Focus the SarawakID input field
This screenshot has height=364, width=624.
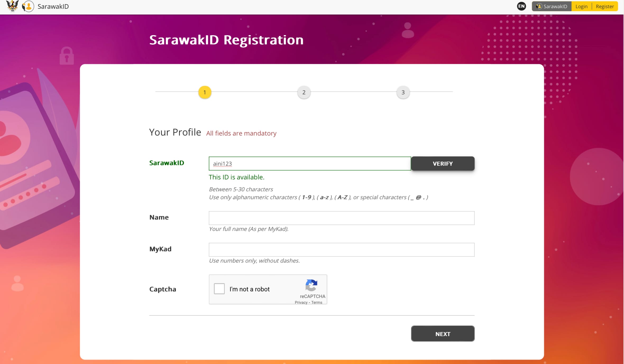(x=310, y=164)
